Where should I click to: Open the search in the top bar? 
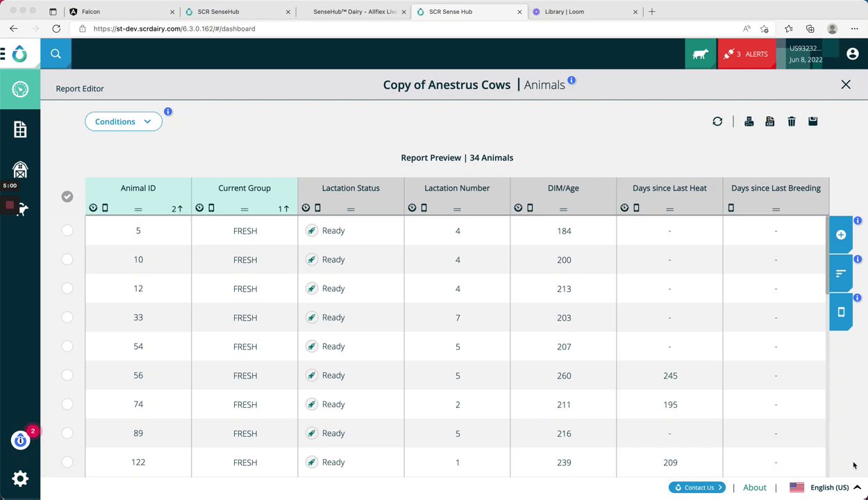click(x=56, y=54)
